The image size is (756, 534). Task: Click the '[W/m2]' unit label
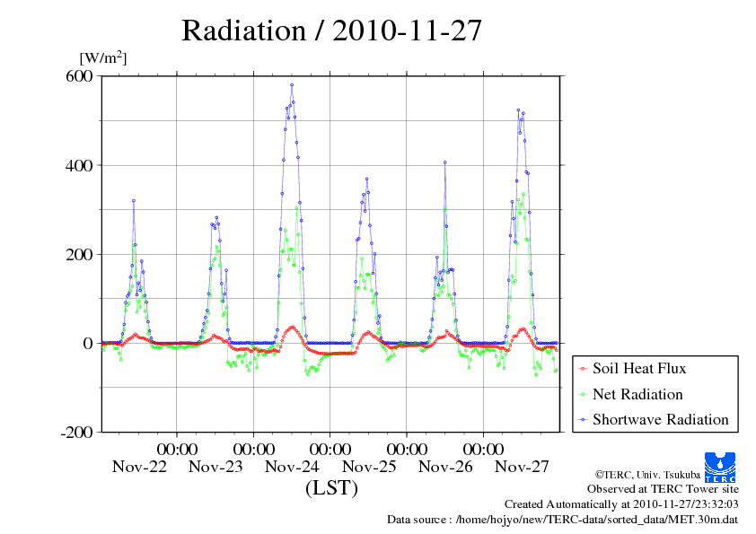[x=102, y=57]
